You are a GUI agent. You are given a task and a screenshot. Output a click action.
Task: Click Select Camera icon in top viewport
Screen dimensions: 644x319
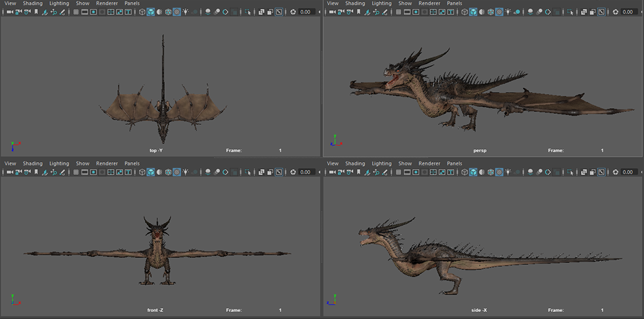(x=9, y=12)
